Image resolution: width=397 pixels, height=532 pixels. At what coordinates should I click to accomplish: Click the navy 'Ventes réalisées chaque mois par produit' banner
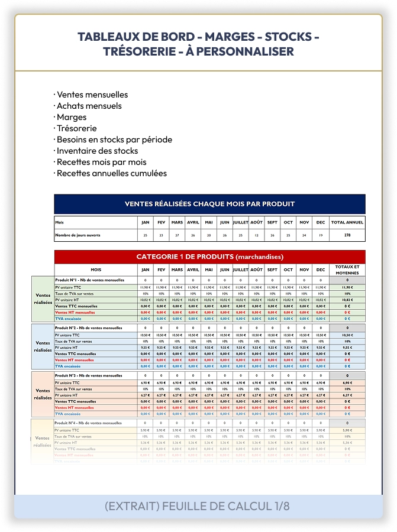pos(209,204)
